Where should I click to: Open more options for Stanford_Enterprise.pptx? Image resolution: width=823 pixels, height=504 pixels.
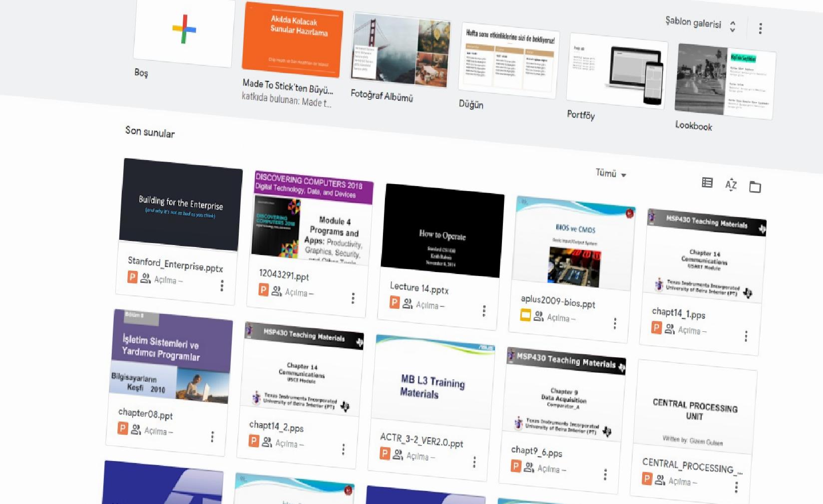[222, 285]
